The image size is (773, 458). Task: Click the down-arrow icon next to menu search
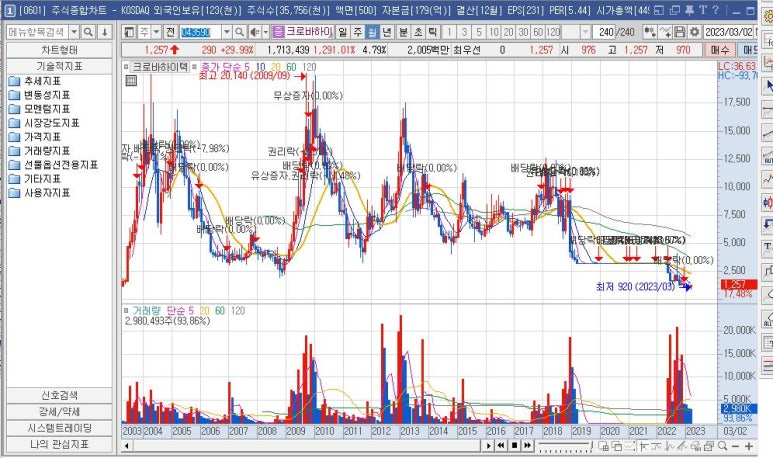pos(105,32)
